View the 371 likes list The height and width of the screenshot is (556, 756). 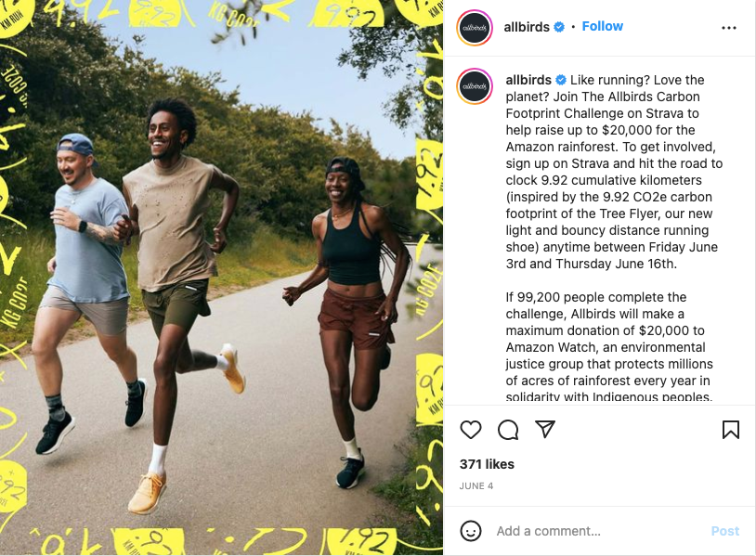pyautogui.click(x=487, y=464)
